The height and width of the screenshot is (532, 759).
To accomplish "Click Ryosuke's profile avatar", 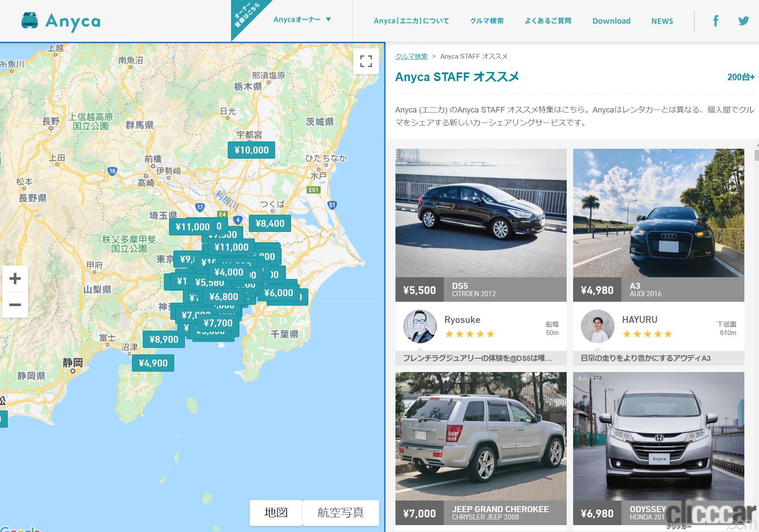I will (420, 326).
